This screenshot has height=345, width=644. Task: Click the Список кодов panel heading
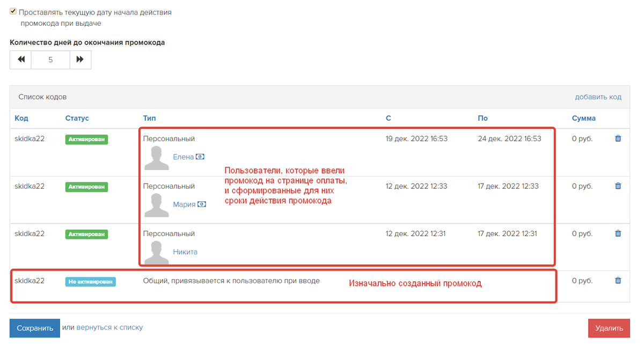pos(42,97)
